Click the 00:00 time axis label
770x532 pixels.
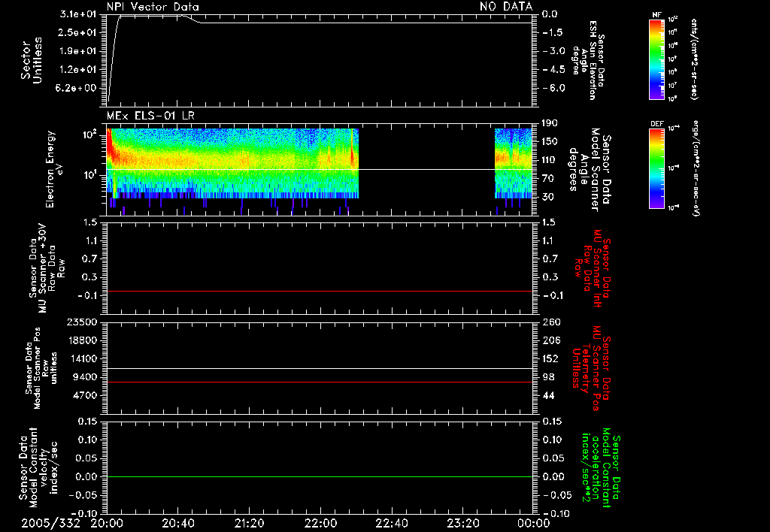click(x=534, y=523)
